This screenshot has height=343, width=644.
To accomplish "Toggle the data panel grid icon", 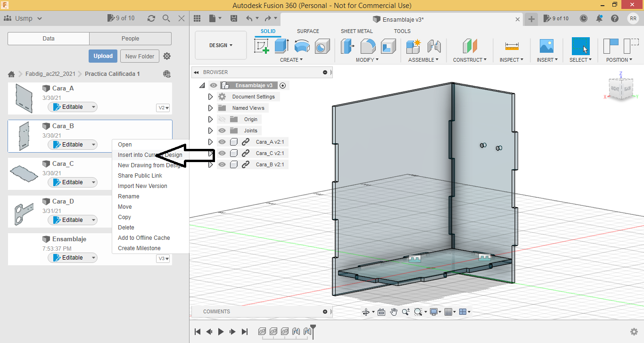I will [x=198, y=18].
